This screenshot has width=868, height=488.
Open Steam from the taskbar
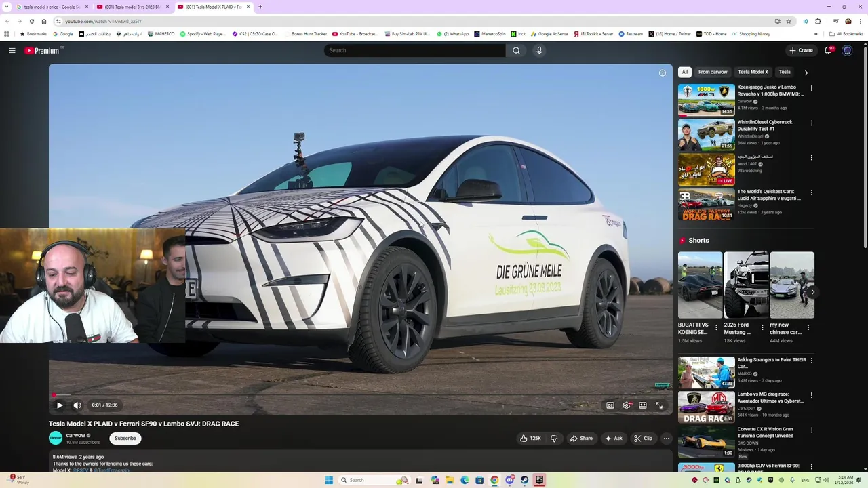[524, 480]
